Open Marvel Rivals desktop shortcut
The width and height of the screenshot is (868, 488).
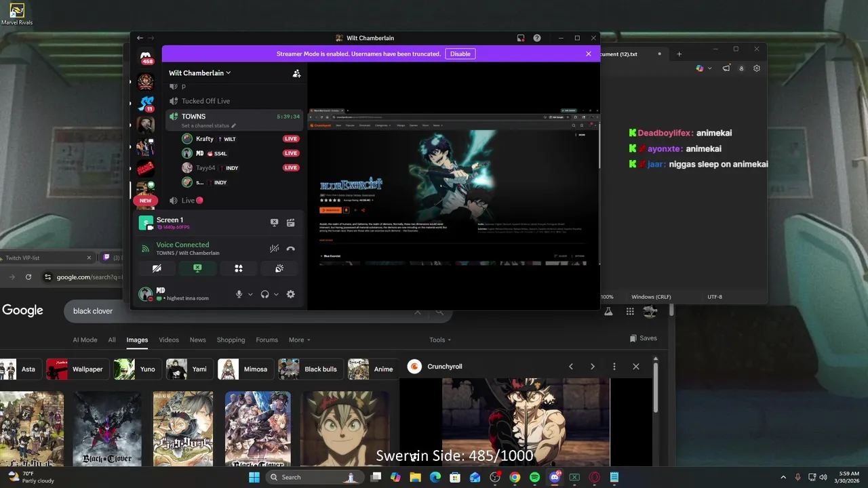click(x=17, y=14)
